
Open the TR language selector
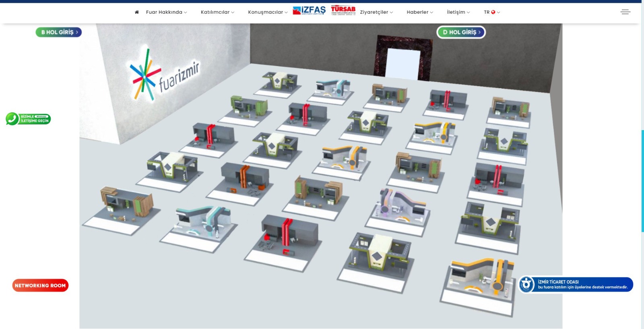[492, 12]
